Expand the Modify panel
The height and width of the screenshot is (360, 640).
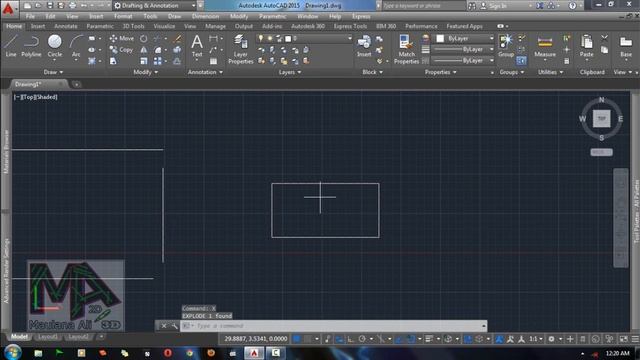(x=145, y=72)
